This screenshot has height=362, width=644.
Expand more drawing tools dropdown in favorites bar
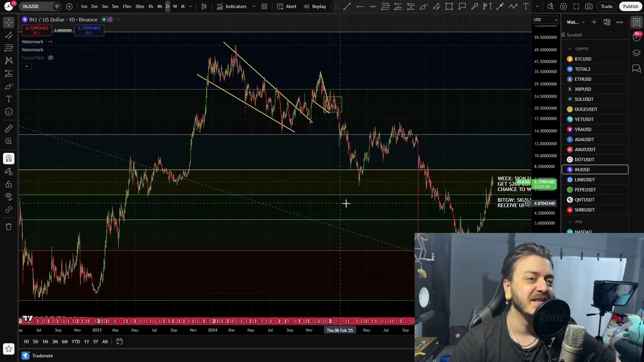537,7
